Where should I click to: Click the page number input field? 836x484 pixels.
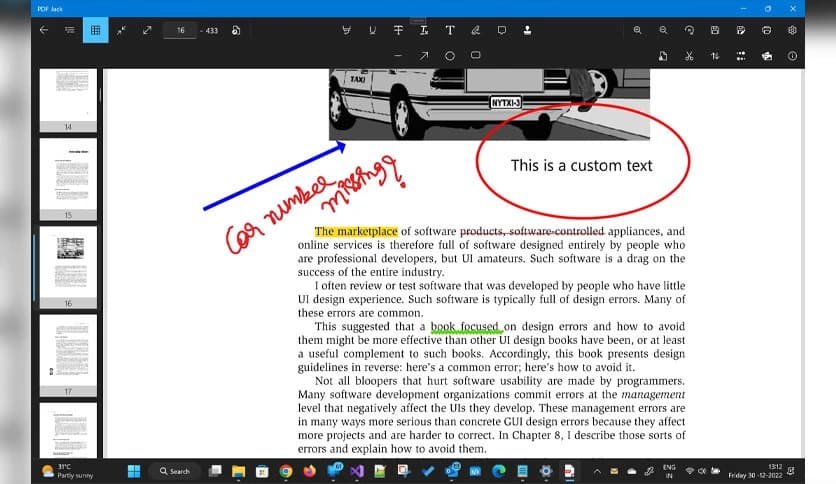(x=181, y=30)
